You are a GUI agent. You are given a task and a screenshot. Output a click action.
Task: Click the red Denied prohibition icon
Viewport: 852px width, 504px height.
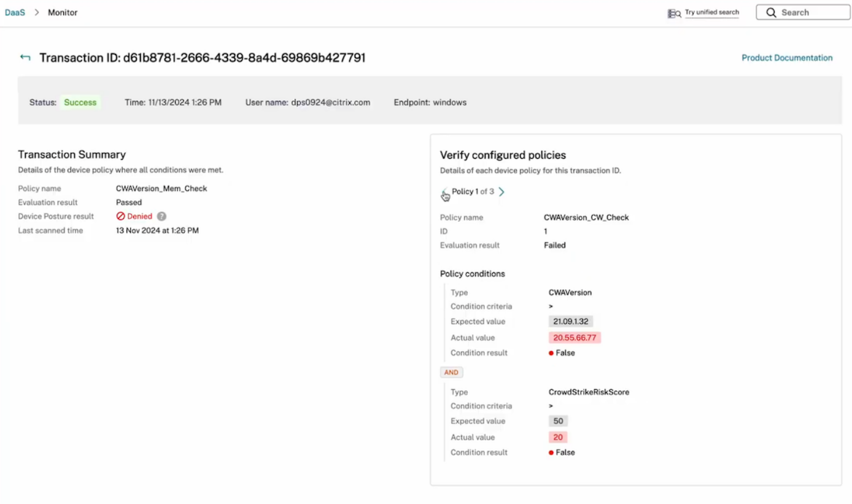[121, 216]
